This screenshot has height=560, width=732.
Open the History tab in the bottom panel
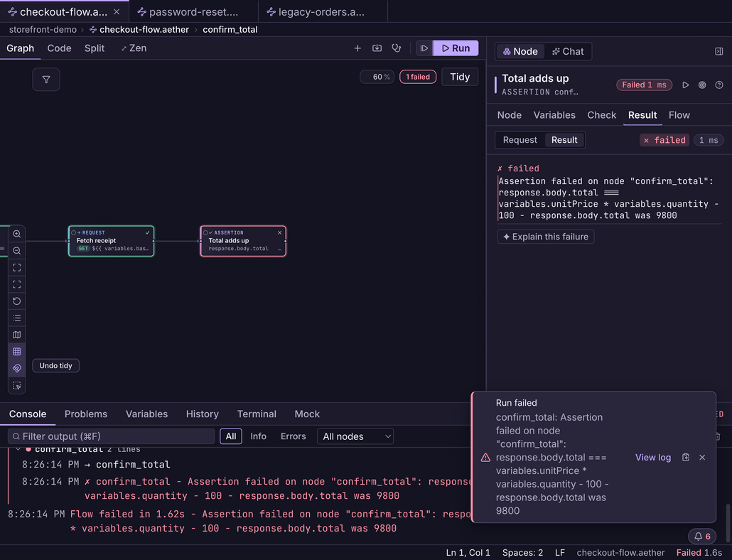(x=202, y=414)
